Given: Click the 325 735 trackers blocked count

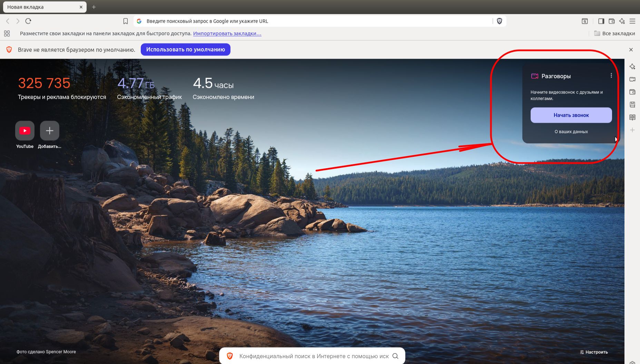Looking at the screenshot, I should 44,83.
